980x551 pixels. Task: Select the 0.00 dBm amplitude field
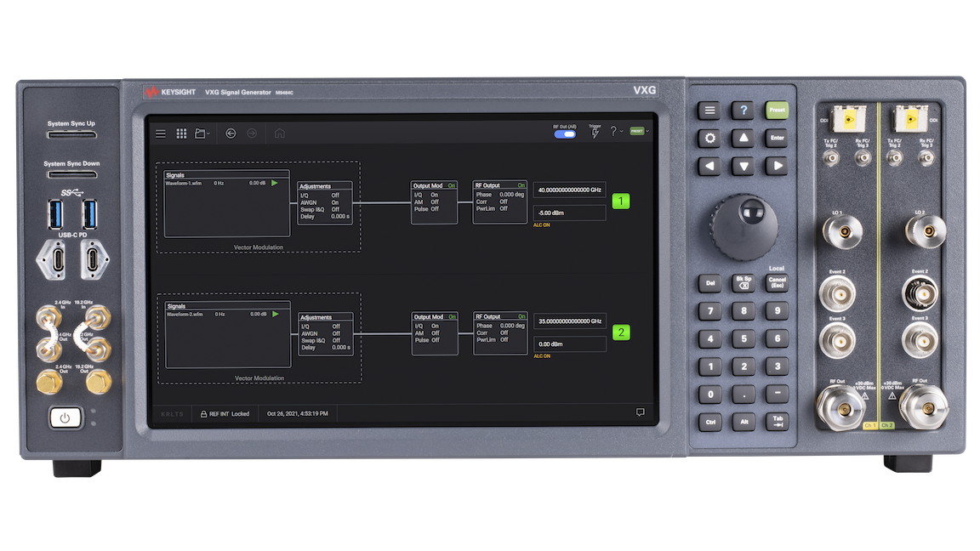pyautogui.click(x=570, y=344)
